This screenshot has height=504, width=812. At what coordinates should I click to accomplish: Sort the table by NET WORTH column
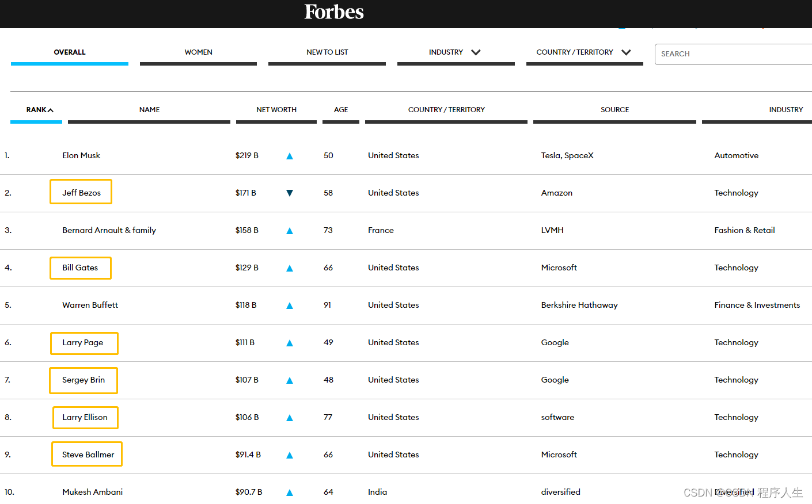[276, 110]
